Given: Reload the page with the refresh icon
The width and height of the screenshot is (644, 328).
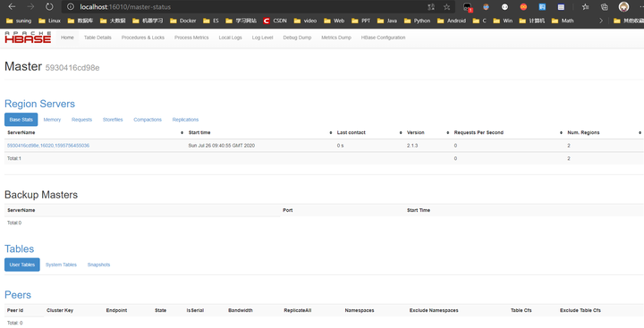Looking at the screenshot, I should point(49,6).
